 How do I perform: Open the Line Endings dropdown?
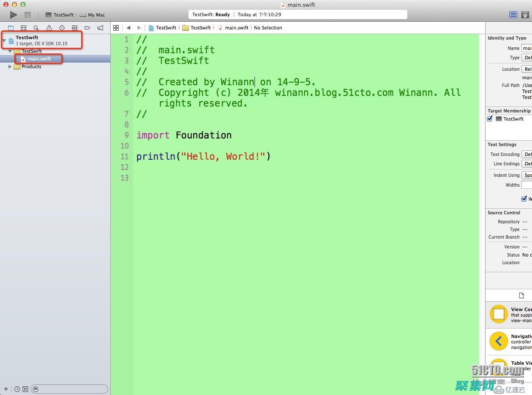tap(527, 164)
